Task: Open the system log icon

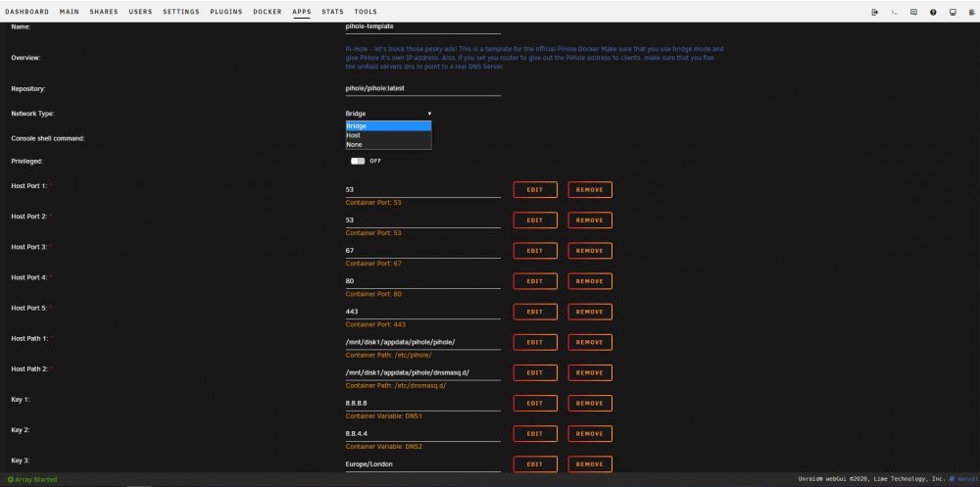Action: [x=972, y=12]
